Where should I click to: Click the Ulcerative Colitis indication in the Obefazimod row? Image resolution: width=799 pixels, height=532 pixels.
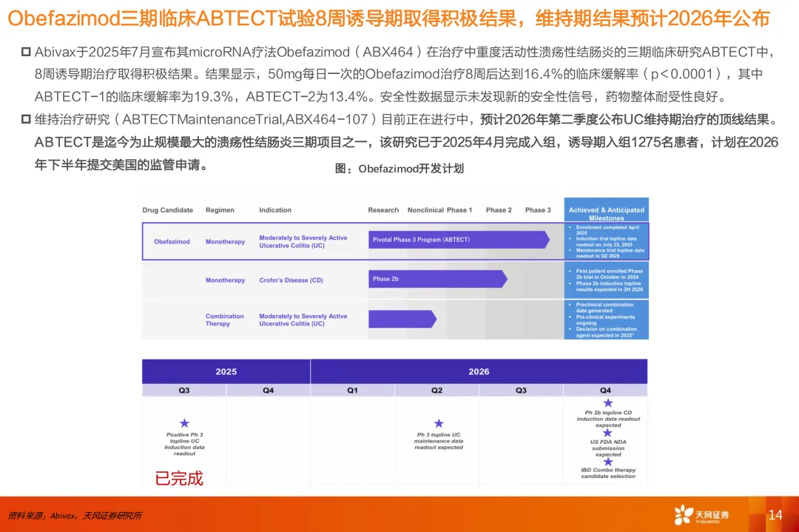point(303,241)
